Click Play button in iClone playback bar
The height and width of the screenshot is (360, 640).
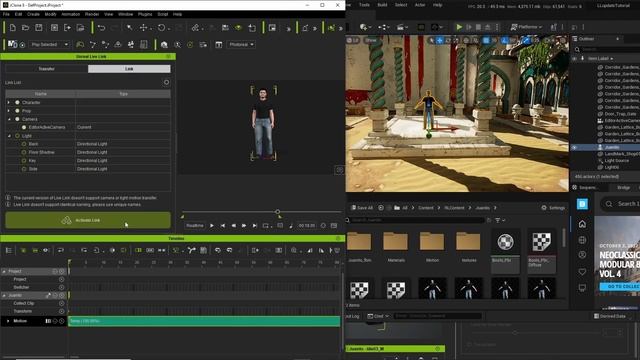(x=212, y=225)
